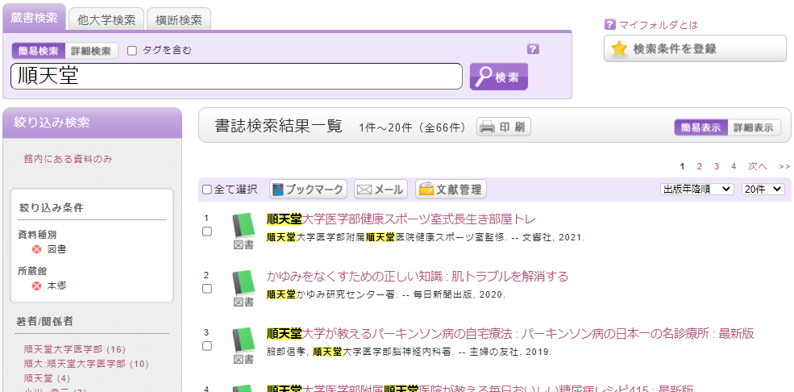The height and width of the screenshot is (392, 794).
Task: Click the 書誌検索結果一覧 heading
Action: point(279,126)
